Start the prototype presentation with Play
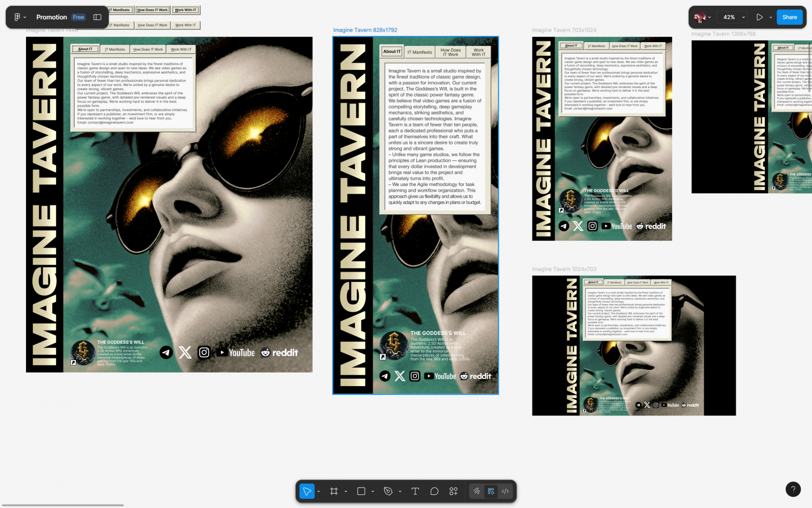This screenshot has height=508, width=812. click(x=759, y=17)
